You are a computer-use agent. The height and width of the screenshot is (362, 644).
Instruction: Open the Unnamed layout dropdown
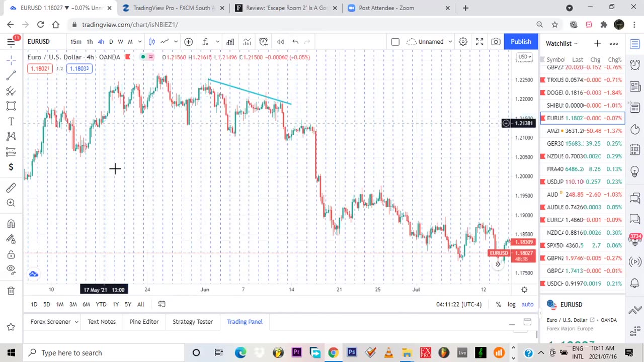(x=430, y=42)
